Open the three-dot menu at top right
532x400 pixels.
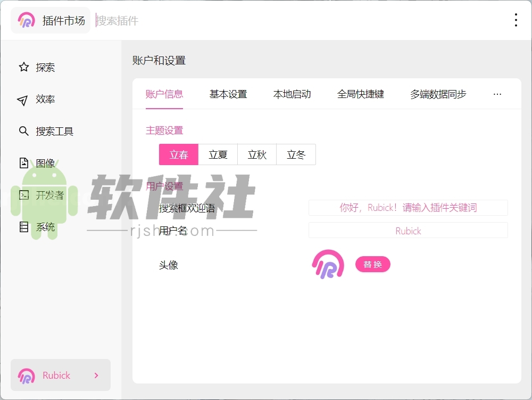click(516, 20)
